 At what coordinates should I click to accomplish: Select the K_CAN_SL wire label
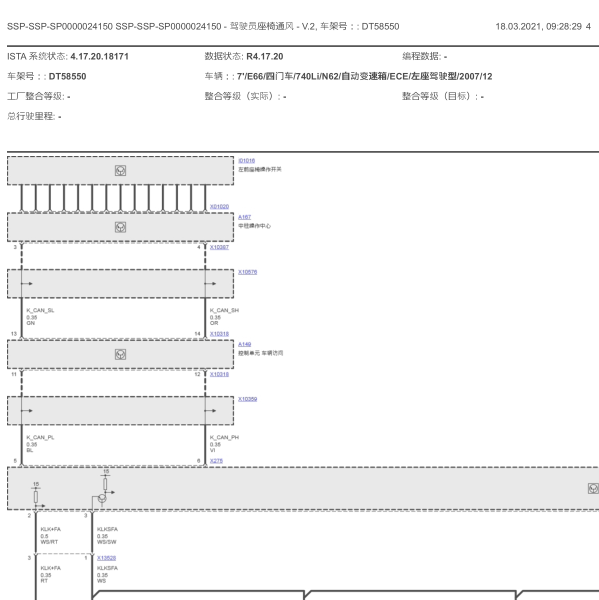coord(40,310)
